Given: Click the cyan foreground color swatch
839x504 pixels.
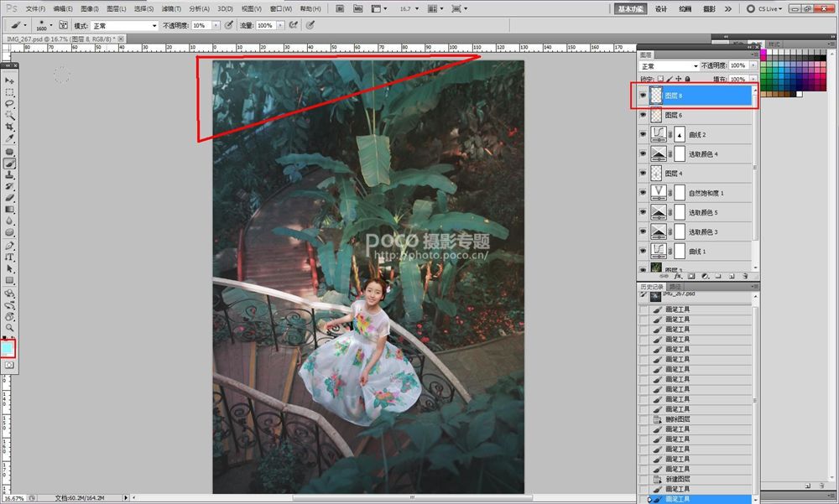Looking at the screenshot, I should pyautogui.click(x=7, y=348).
